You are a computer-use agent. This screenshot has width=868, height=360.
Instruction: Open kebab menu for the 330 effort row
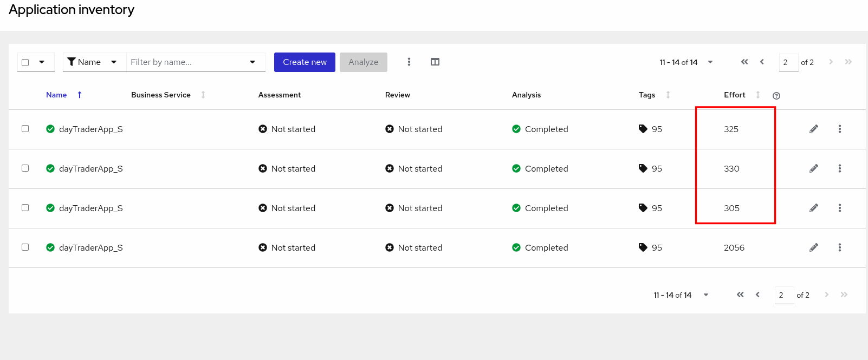(x=839, y=168)
